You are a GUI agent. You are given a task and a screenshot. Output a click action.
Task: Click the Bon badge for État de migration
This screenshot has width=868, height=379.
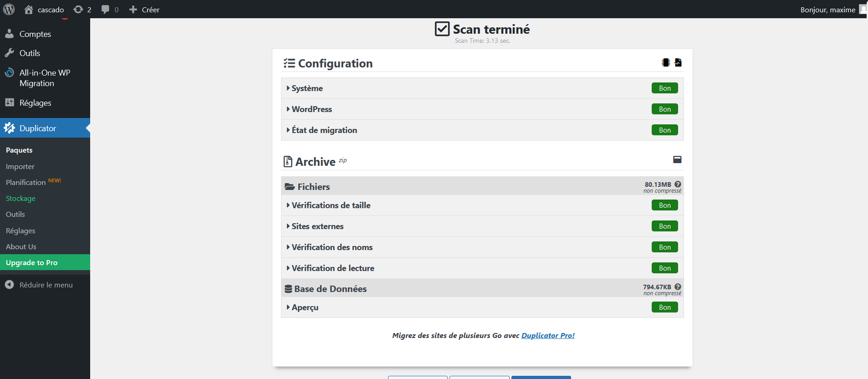pyautogui.click(x=665, y=130)
